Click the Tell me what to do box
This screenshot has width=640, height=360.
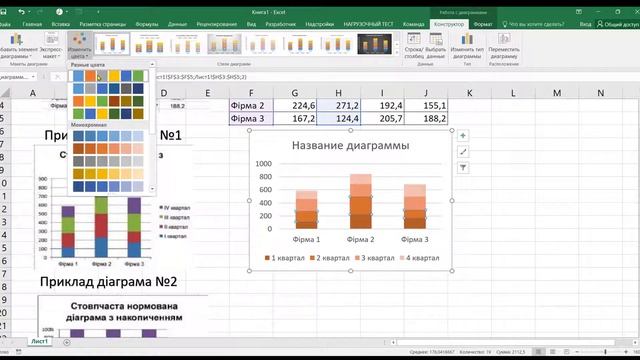coord(533,24)
